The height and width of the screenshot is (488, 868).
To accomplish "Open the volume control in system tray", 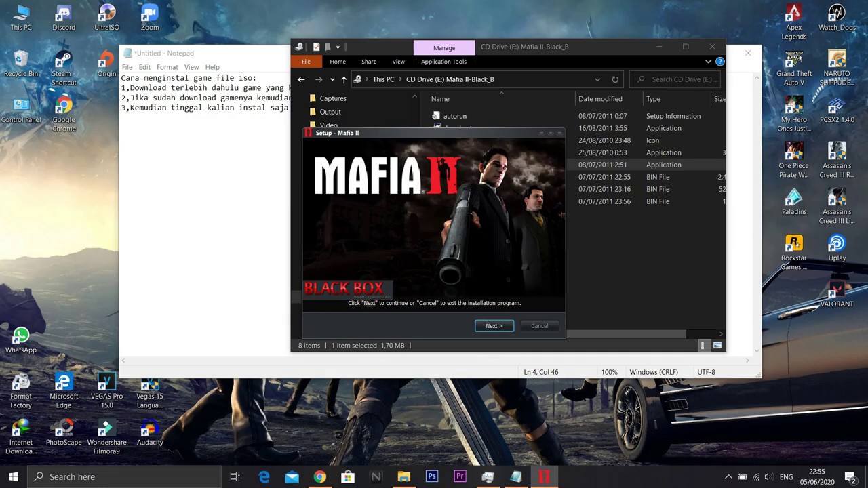I will pyautogui.click(x=770, y=477).
